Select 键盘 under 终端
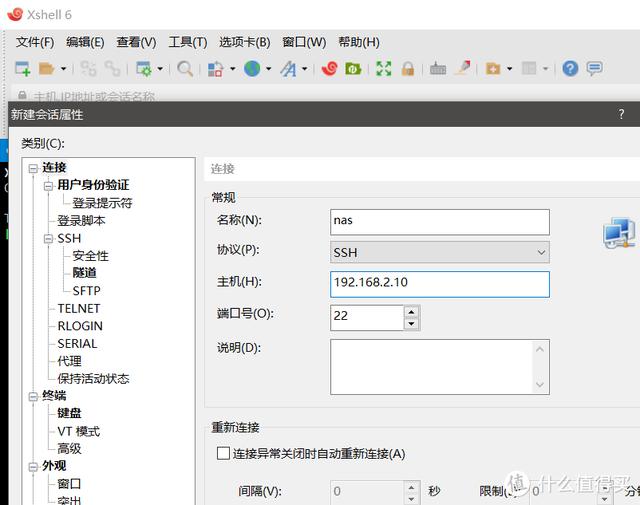Screen dimensions: 640x505 coord(69,413)
